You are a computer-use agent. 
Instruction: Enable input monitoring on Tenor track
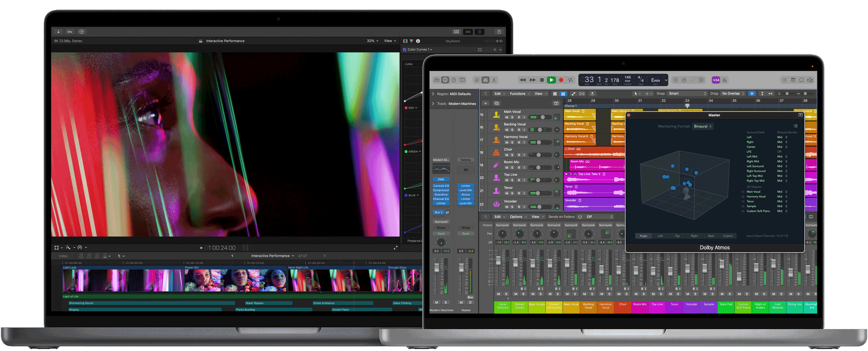(524, 193)
